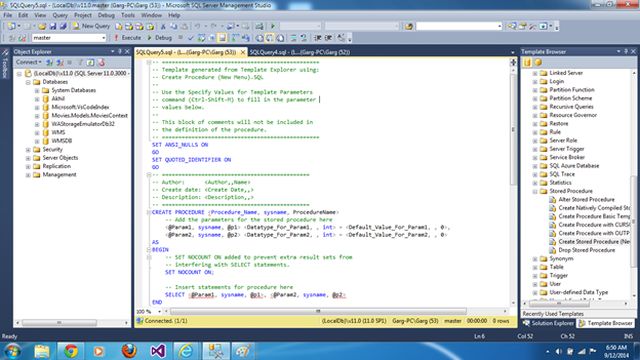Open the Window menu
Screen dimensions: 640x360
151,15
